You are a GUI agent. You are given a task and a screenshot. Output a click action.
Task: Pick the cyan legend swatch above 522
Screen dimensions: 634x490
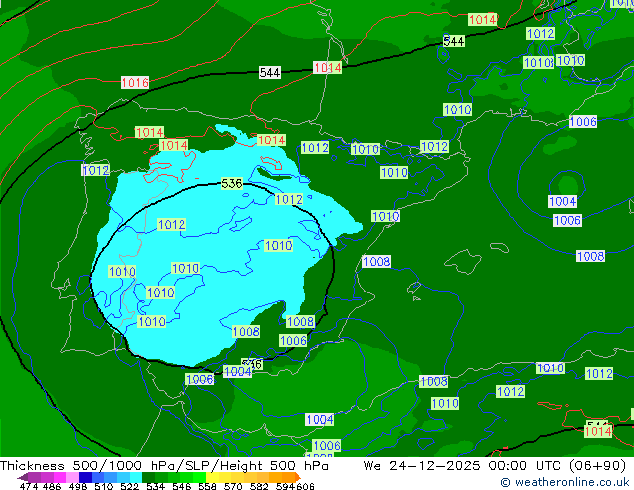pyautogui.click(x=135, y=477)
